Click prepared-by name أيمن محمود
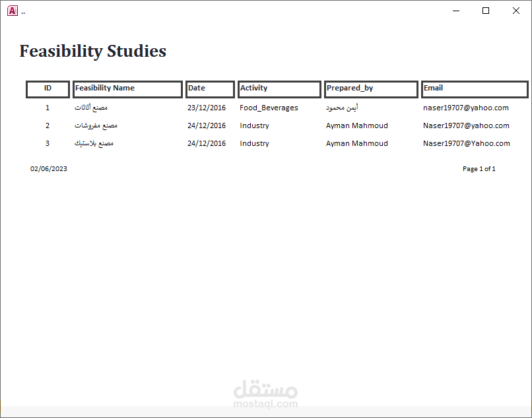 (342, 108)
